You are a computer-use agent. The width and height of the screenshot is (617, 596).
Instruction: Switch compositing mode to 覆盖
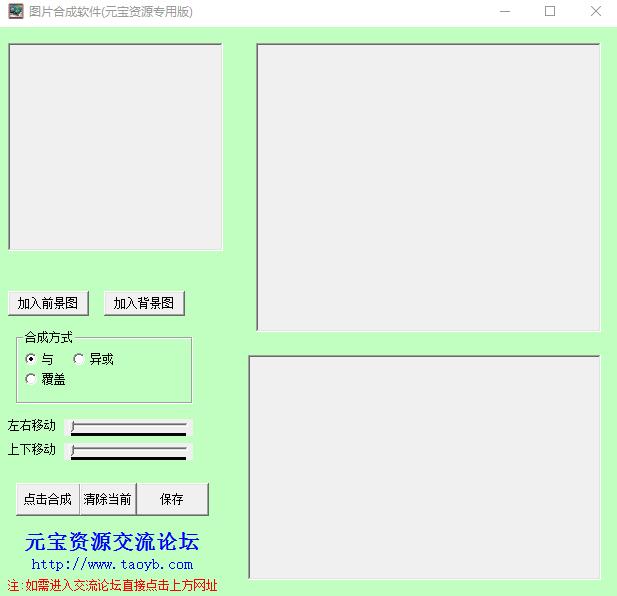pos(32,379)
